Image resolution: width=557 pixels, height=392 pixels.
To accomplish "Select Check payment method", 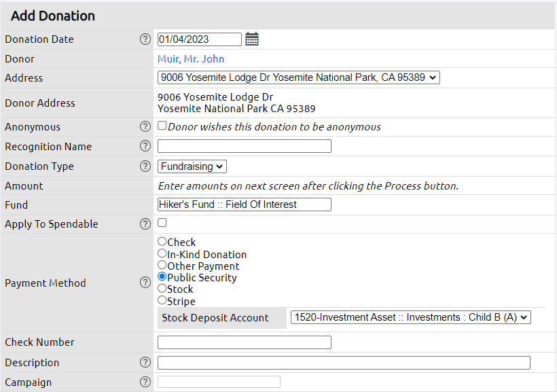I will point(162,241).
